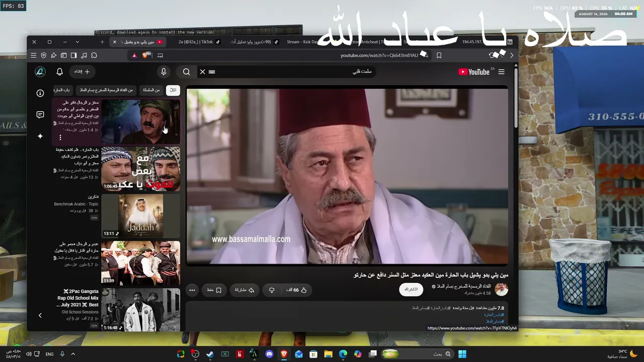Share the video with مشاركة
This screenshot has width=644, height=362.
[245, 290]
